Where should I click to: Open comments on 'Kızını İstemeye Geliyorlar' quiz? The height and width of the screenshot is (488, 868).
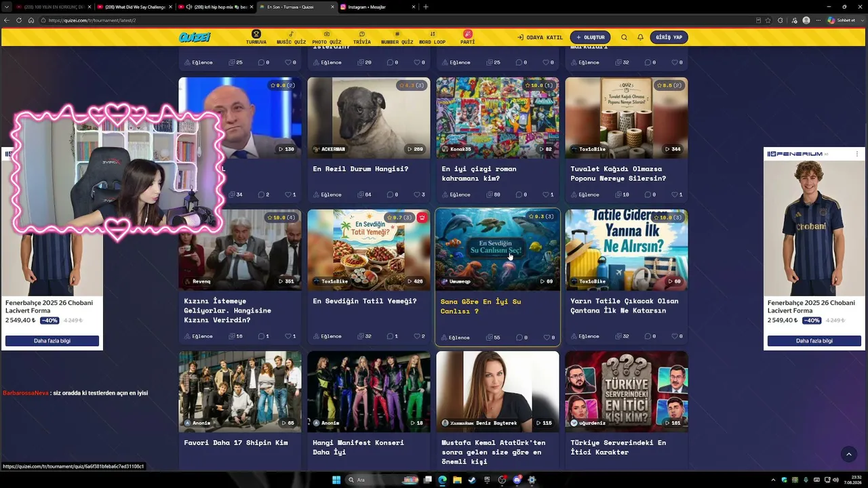(x=264, y=336)
